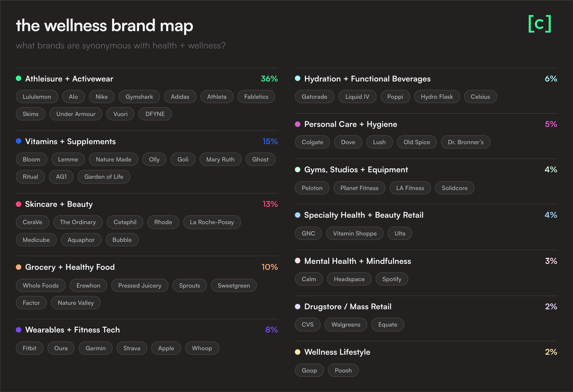This screenshot has width=573, height=392.
Task: Select the La Roche-Posay pill
Action: pyautogui.click(x=212, y=222)
